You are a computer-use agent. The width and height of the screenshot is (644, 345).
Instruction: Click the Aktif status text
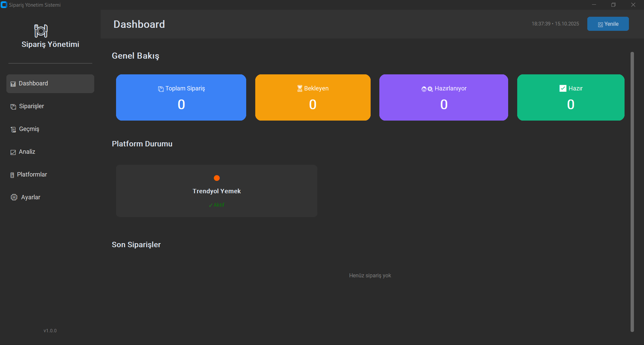217,205
